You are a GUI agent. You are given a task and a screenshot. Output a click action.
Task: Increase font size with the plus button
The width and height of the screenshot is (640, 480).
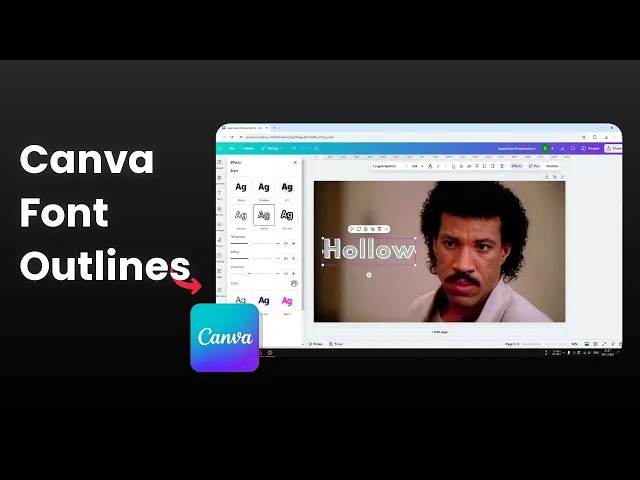pyautogui.click(x=422, y=166)
